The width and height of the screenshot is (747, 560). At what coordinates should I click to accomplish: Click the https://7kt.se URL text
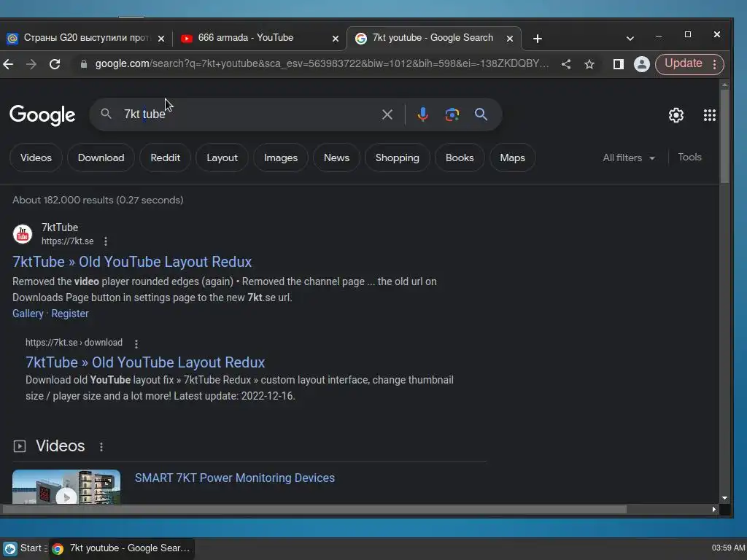(x=68, y=241)
